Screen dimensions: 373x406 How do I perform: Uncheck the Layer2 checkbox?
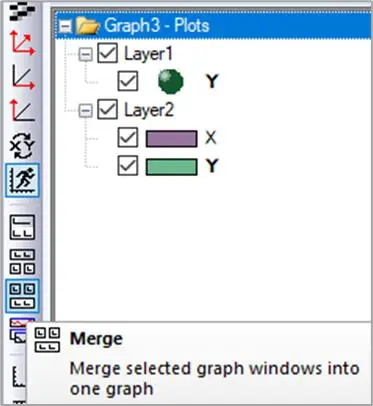(107, 110)
